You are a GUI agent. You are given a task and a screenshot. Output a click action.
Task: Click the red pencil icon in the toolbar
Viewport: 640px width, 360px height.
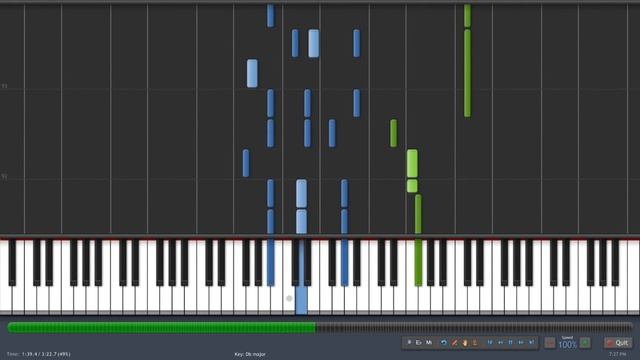[x=454, y=343]
